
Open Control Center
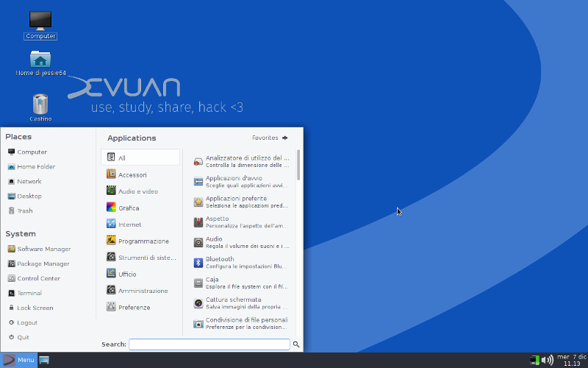point(34,278)
